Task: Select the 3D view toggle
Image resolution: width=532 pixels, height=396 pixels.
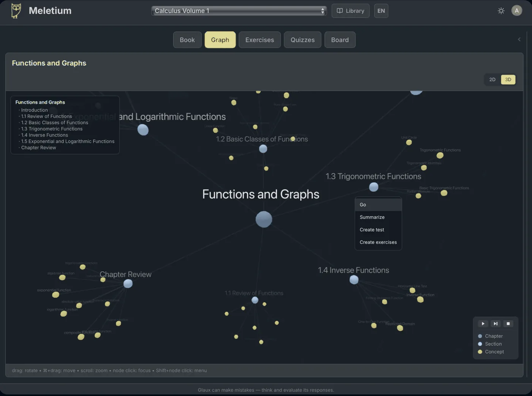Action: (508, 79)
